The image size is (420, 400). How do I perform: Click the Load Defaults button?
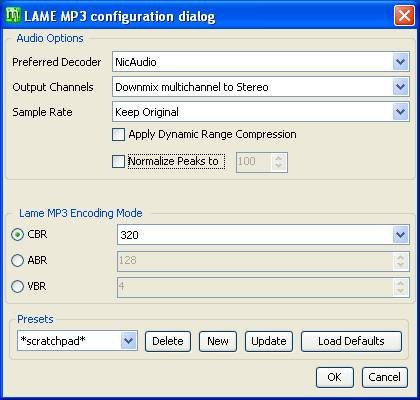351,341
